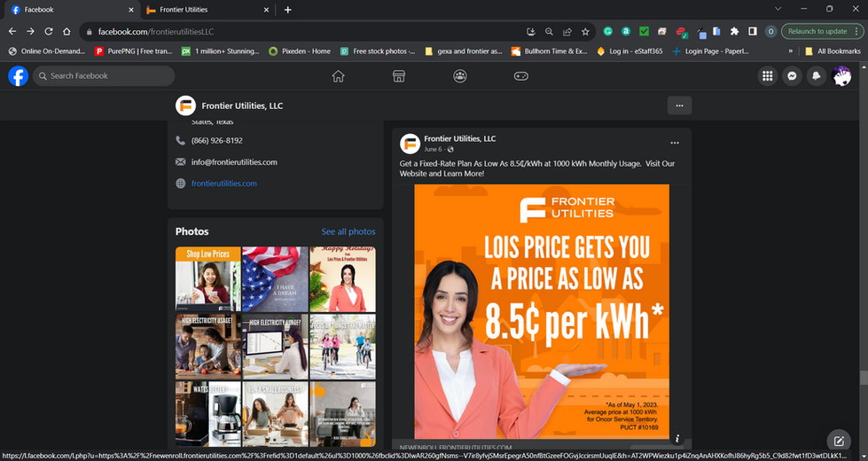The image size is (868, 461).
Task: Open the Groups icon in top nav
Action: [459, 76]
